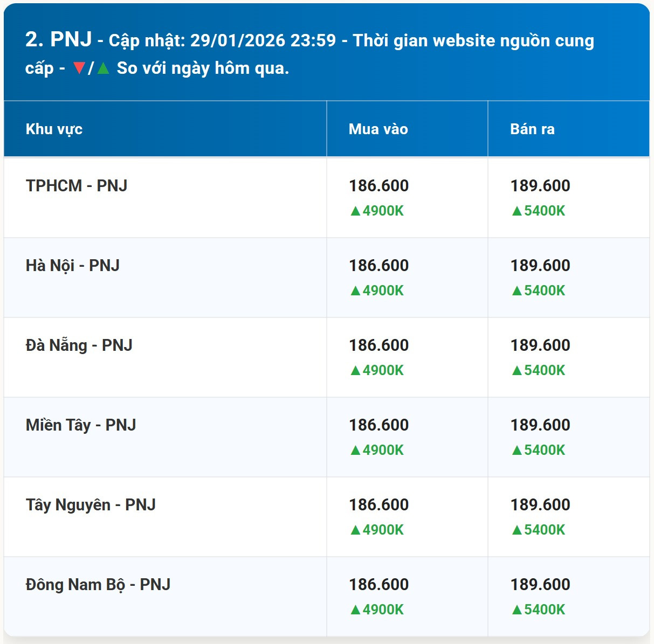
Task: Click Hà Nội buy change 4900K
Action: click(377, 290)
